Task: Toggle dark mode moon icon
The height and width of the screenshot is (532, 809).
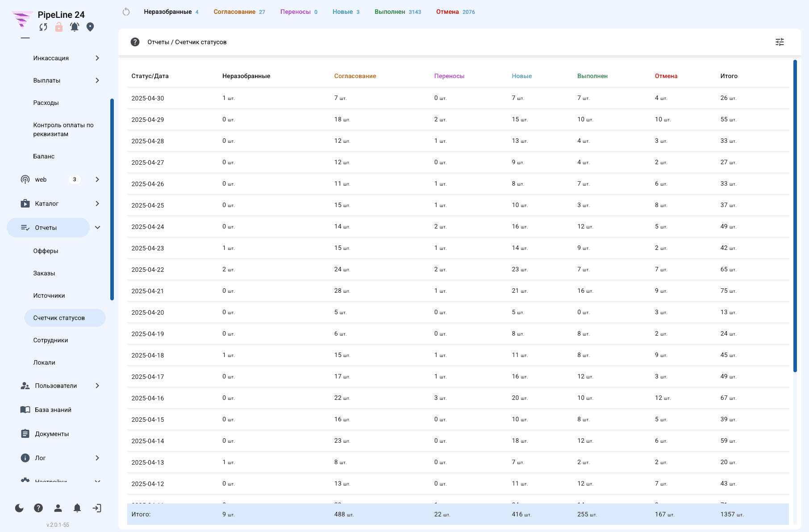Action: point(19,508)
